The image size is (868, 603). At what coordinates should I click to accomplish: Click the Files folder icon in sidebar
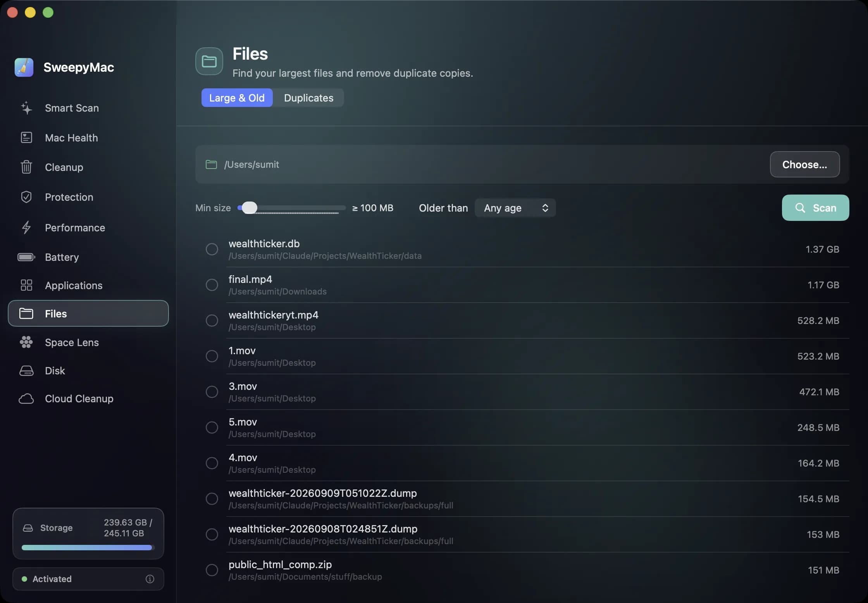click(x=26, y=314)
